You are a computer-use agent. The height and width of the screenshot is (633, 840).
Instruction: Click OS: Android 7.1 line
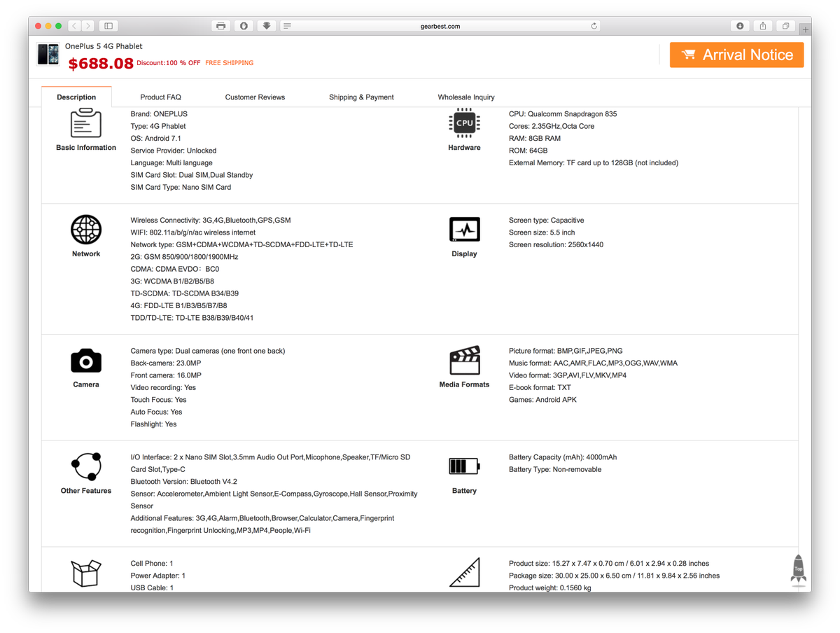coord(155,139)
